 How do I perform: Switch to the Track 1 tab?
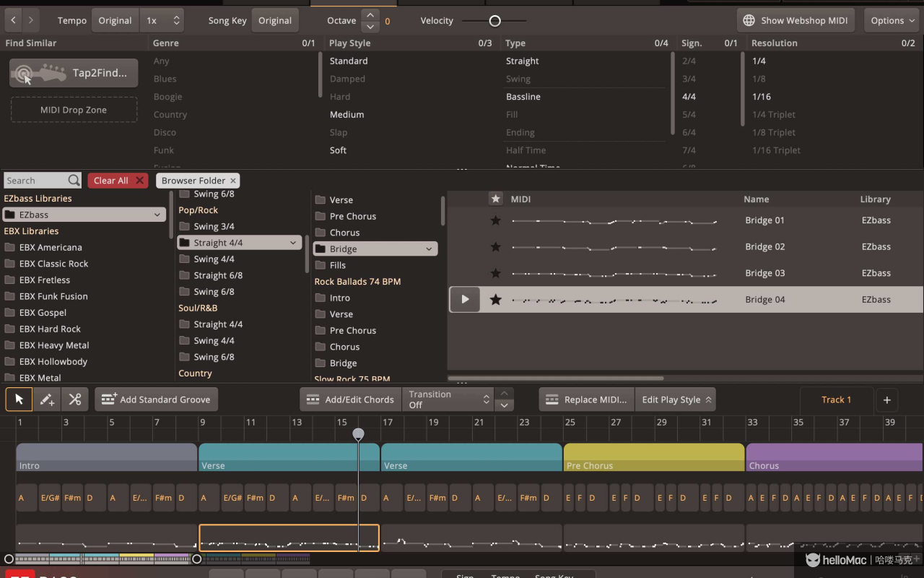click(836, 400)
